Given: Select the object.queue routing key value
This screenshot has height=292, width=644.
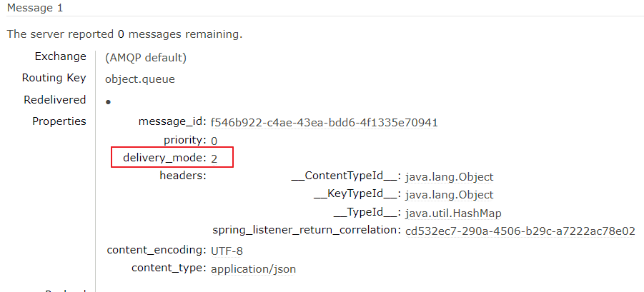Looking at the screenshot, I should click(x=140, y=79).
